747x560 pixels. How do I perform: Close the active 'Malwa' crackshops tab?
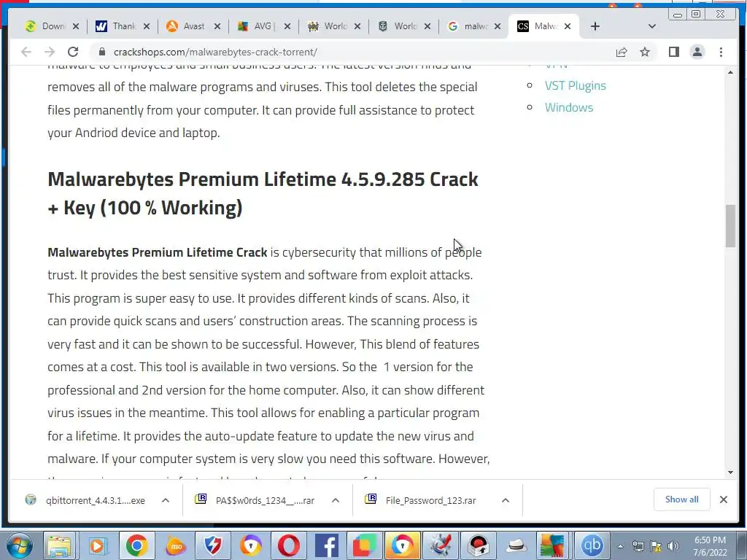(568, 26)
